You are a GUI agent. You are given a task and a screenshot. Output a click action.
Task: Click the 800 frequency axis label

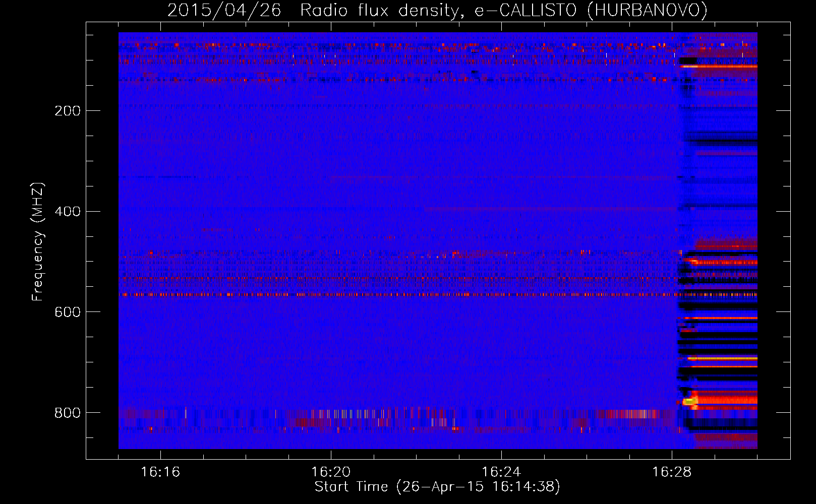pyautogui.click(x=68, y=413)
